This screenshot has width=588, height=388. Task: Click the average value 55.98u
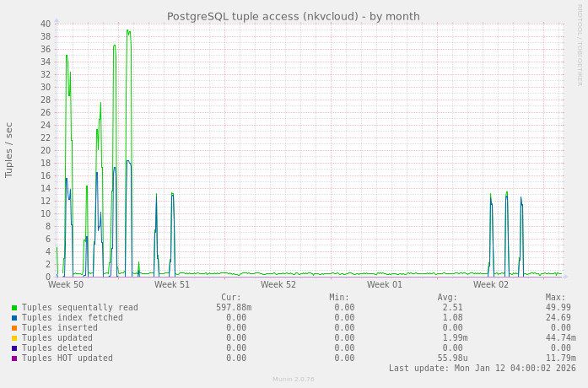453,358
